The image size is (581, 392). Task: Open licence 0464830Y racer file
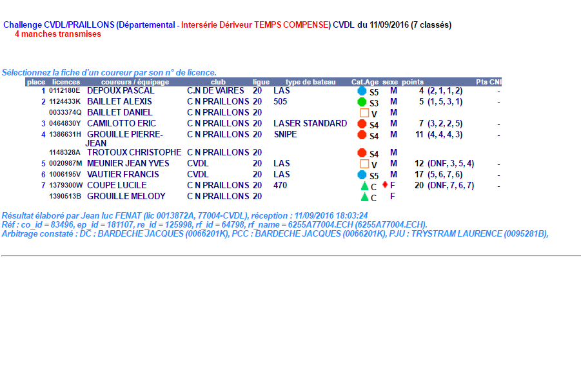[65, 123]
